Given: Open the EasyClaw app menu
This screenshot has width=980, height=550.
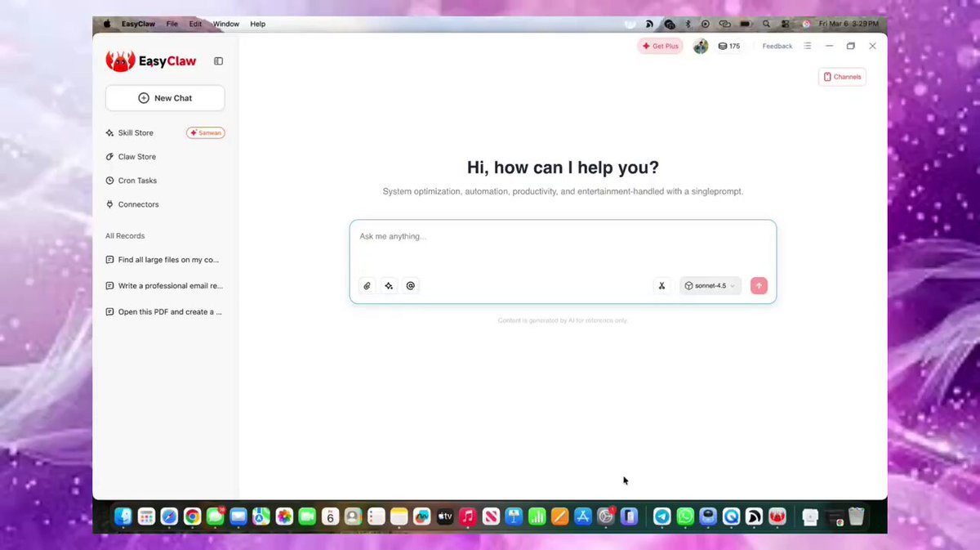Looking at the screenshot, I should point(137,25).
